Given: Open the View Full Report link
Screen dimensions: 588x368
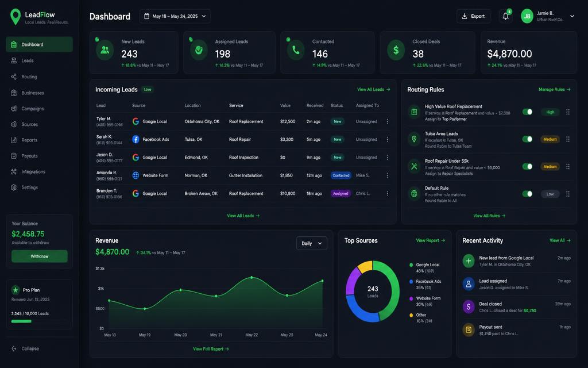Looking at the screenshot, I should [x=211, y=349].
